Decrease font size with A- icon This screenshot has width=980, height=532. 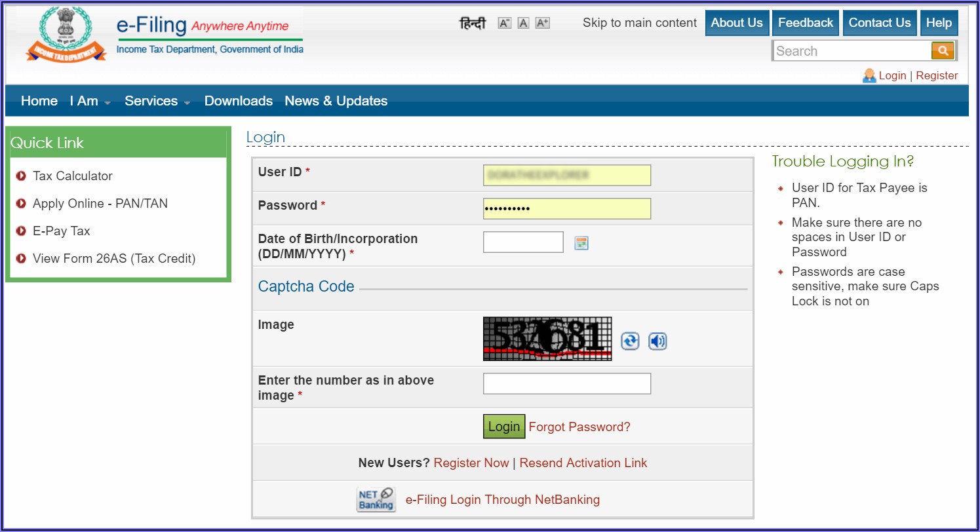point(504,23)
